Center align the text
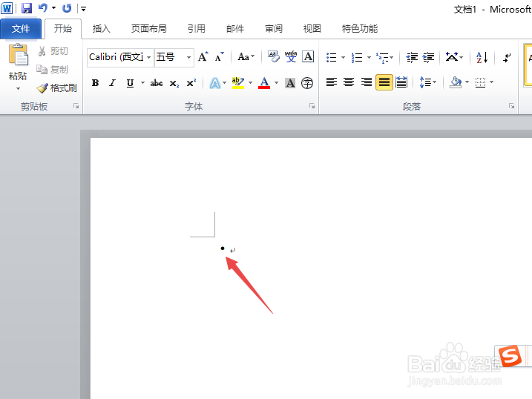532x399 pixels. (349, 82)
